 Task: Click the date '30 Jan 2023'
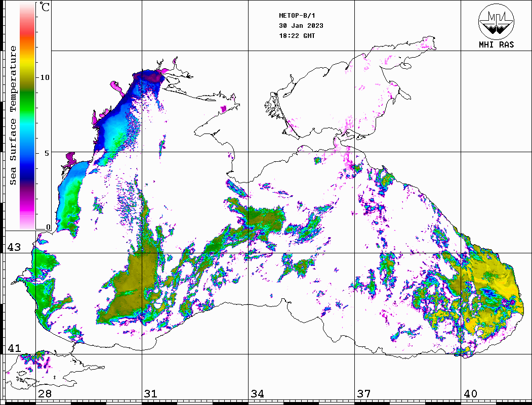pyautogui.click(x=301, y=26)
